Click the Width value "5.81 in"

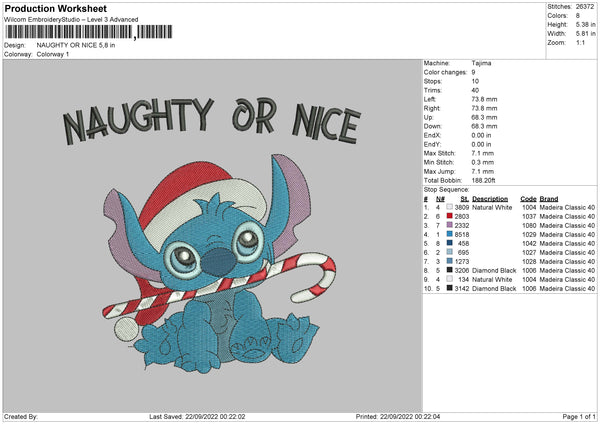coord(585,34)
